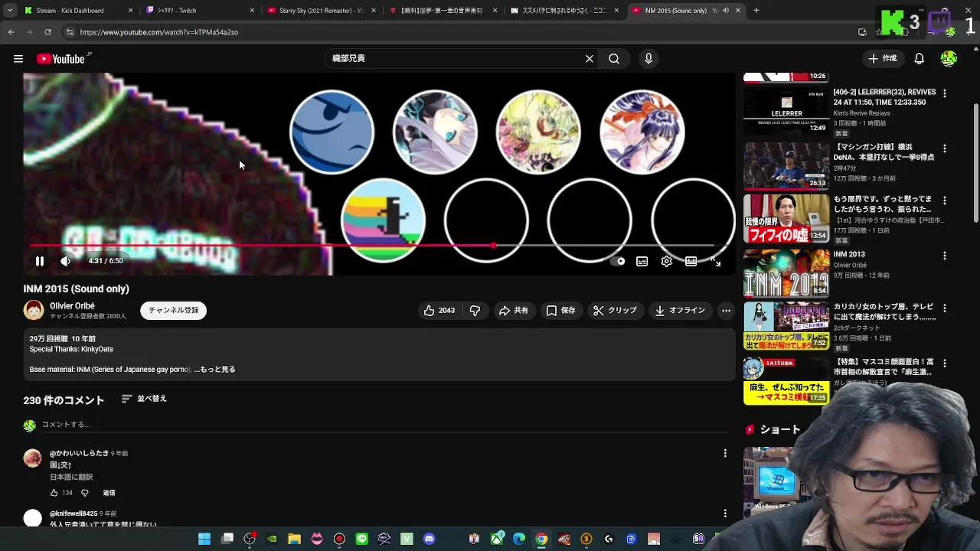980x551 pixels.
Task: Expand description with もっと見る
Action: click(218, 370)
